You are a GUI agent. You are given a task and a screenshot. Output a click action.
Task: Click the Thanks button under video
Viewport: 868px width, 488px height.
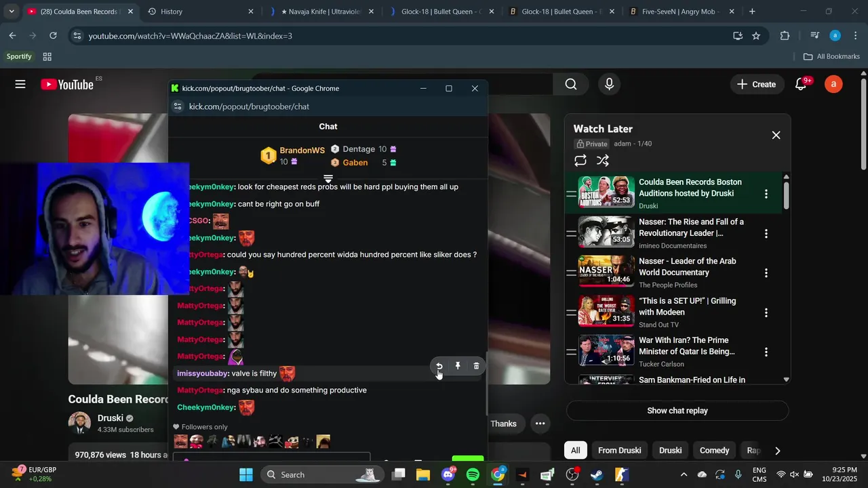point(503,424)
